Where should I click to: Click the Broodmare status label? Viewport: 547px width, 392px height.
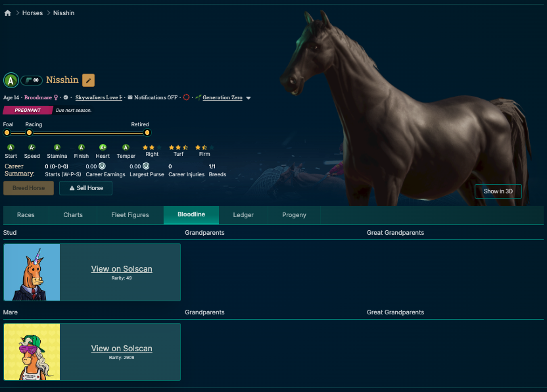pos(38,97)
